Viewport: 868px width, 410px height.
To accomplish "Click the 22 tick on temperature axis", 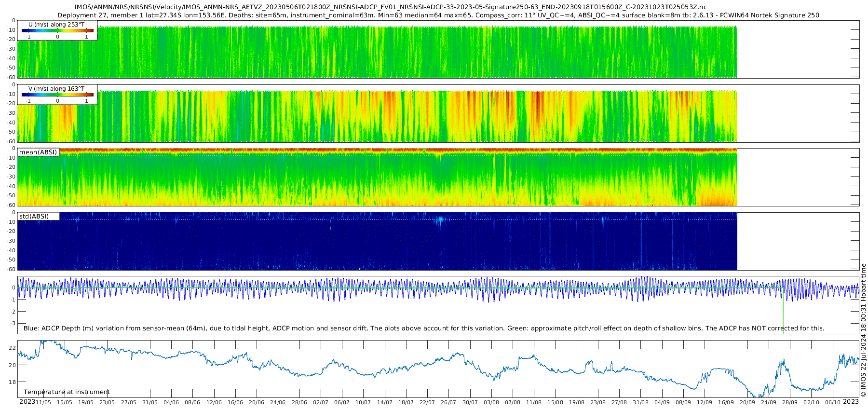I will [x=13, y=348].
